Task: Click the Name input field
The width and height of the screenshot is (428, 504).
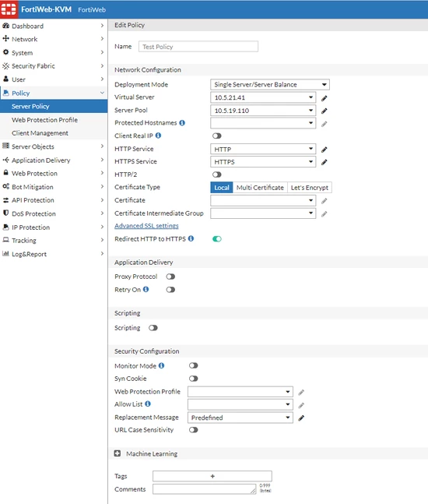Action: click(198, 47)
